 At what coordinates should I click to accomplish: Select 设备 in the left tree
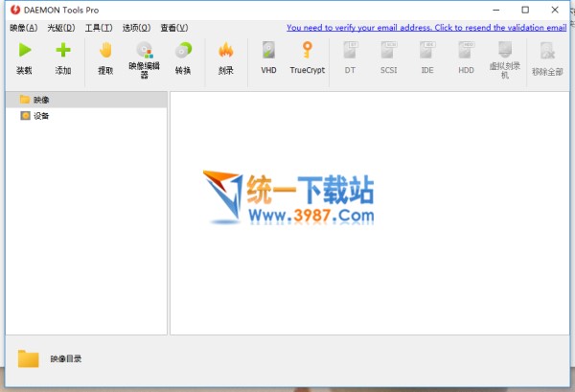[x=40, y=116]
